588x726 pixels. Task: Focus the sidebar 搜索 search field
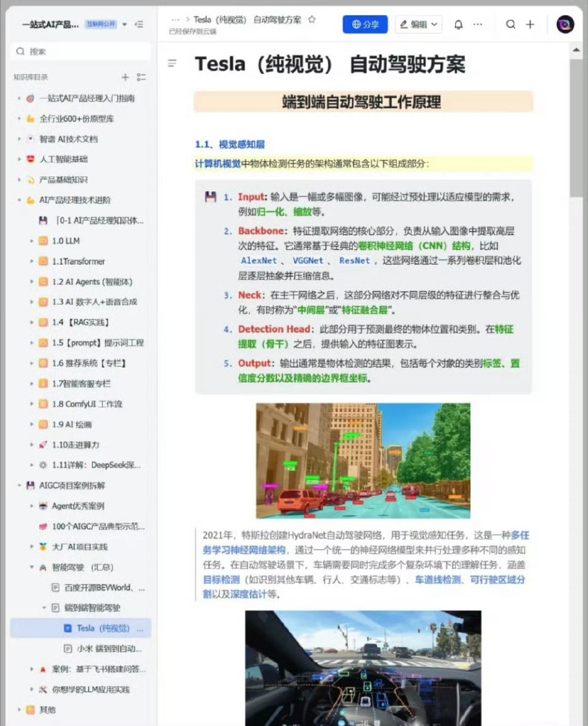pyautogui.click(x=81, y=51)
